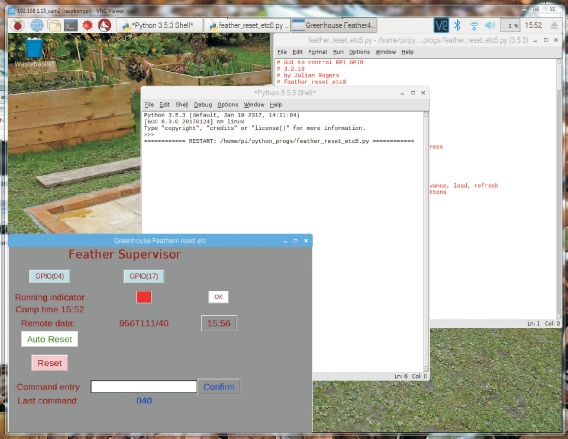Open the File Manager folders icon
Viewport: 568px width, 439px height.
(54, 25)
